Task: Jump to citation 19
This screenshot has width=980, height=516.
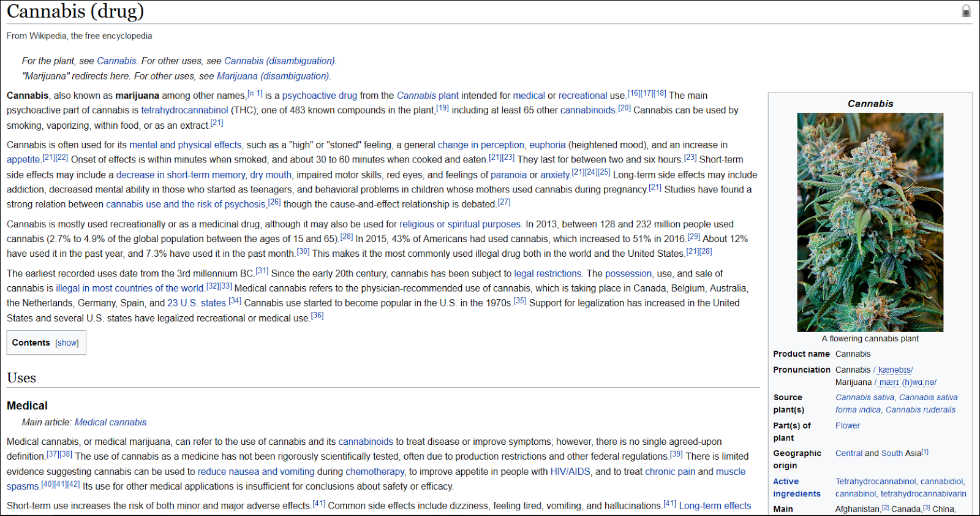Action: click(x=442, y=108)
